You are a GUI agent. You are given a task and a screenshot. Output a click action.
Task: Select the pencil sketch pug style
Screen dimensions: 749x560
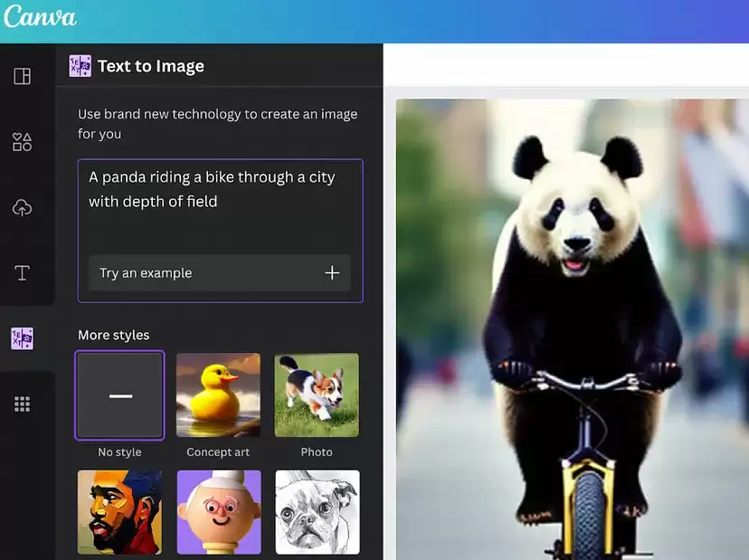(318, 512)
